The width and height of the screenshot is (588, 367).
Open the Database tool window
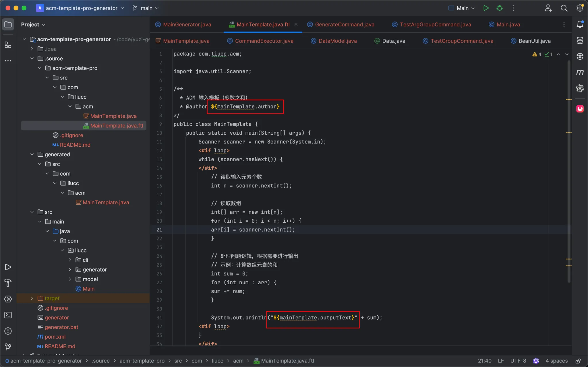click(x=580, y=40)
